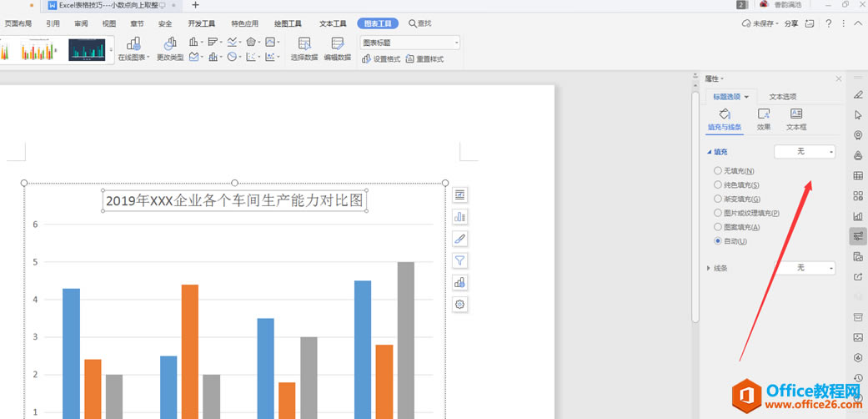
Task: Expand chart style gallery arrow
Action: (111, 50)
